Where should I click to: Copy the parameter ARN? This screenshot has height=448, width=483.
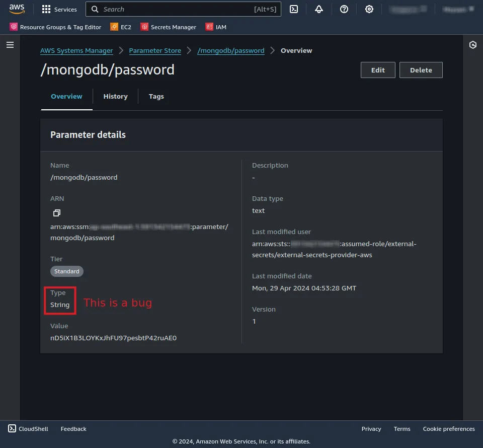point(57,213)
